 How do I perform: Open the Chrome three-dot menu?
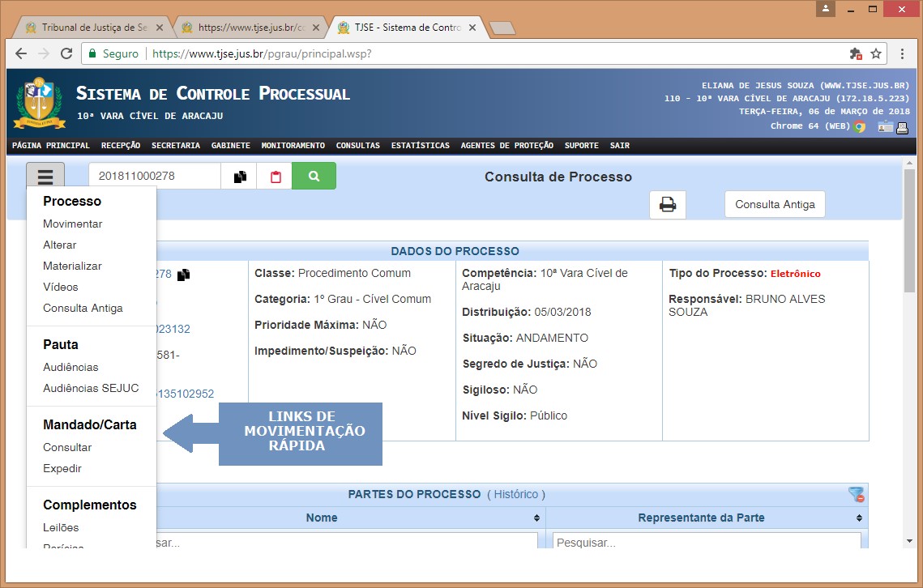pyautogui.click(x=902, y=53)
